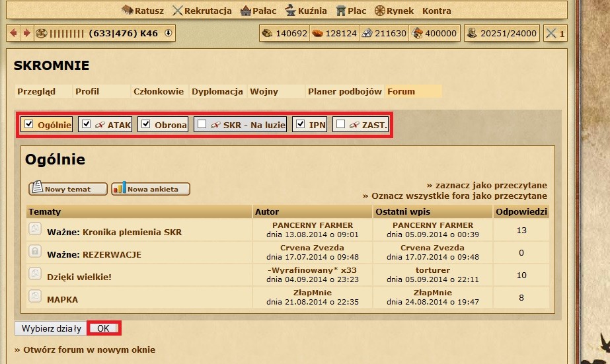Viewport: 610px width, 364px height.
Task: Click the Odpowiedzi column header
Action: pyautogui.click(x=521, y=212)
